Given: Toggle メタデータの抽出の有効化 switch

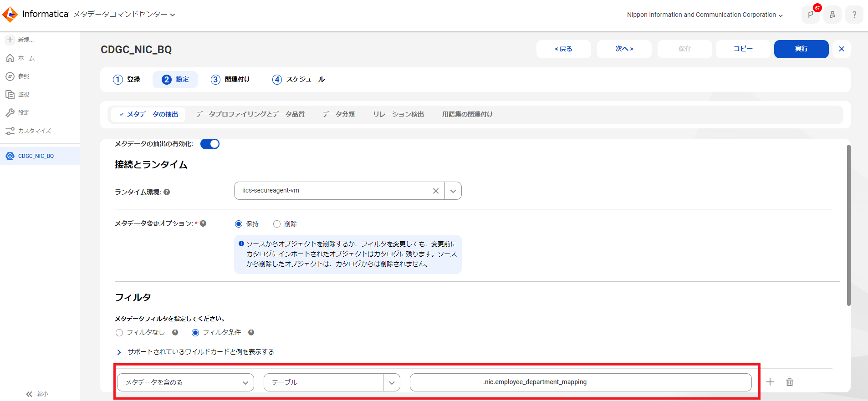Looking at the screenshot, I should (210, 144).
